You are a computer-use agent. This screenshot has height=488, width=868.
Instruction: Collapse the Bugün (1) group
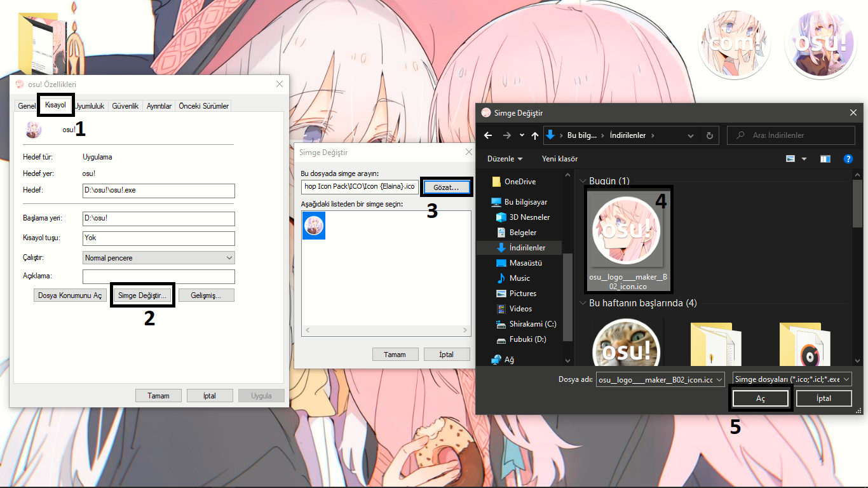point(584,181)
